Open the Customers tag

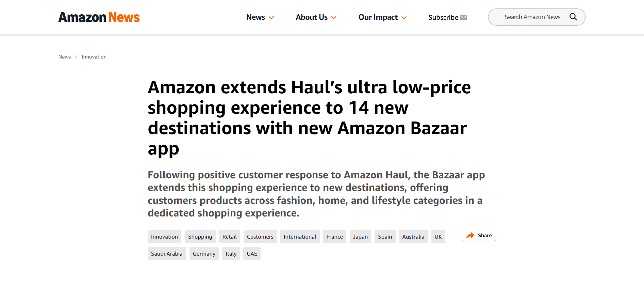click(x=260, y=237)
